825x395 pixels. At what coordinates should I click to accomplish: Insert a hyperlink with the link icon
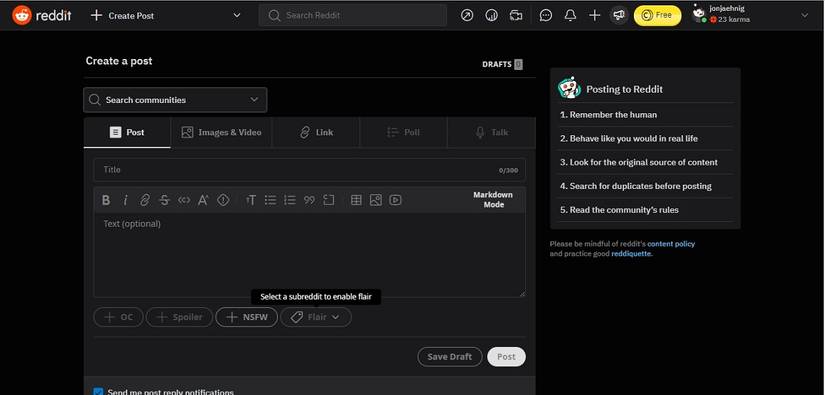pyautogui.click(x=145, y=200)
